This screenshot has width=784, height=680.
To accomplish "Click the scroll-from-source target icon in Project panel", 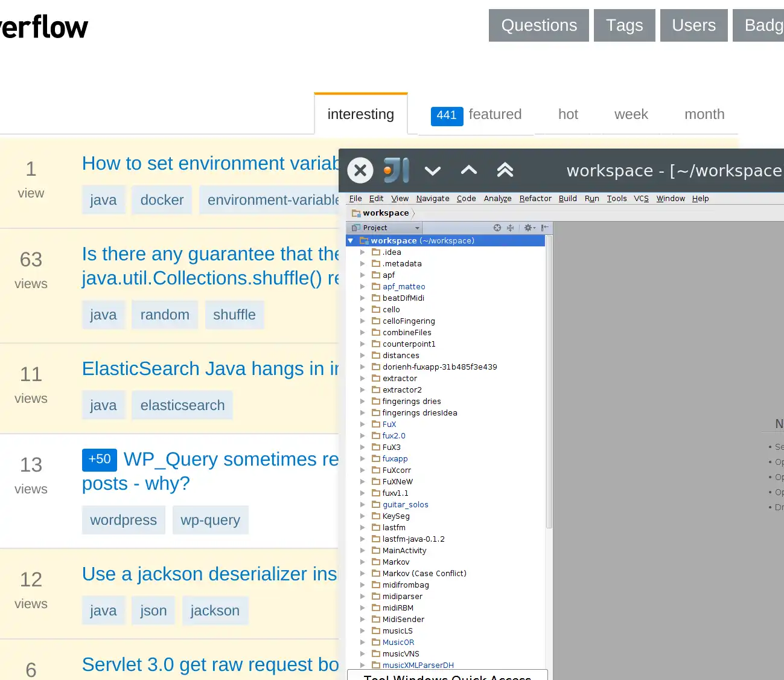I will point(497,228).
